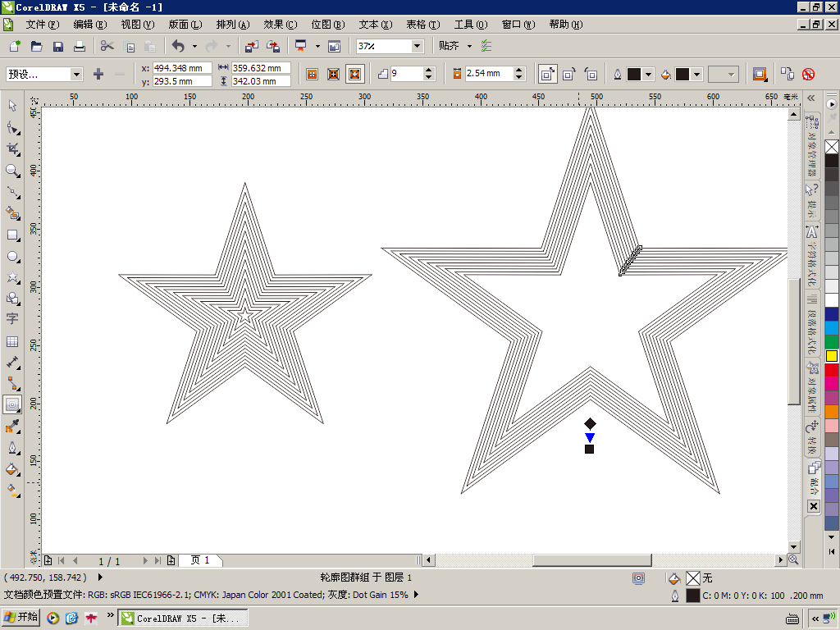Screen dimensions: 840x630
Task: Select the Fill bucket tool
Action: click(12, 470)
